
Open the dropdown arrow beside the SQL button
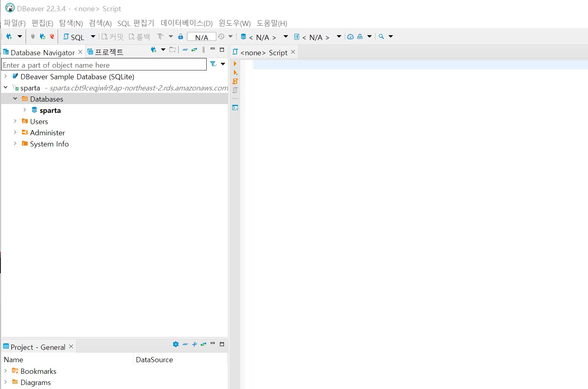tap(93, 36)
